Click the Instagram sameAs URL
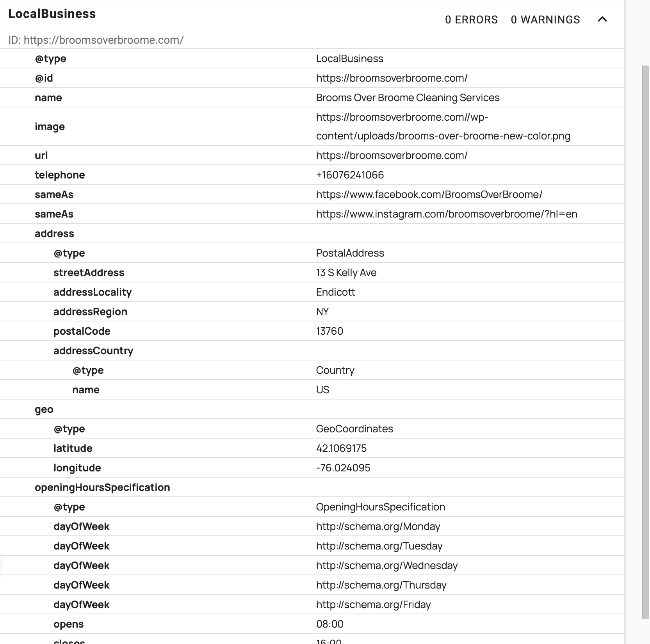The height and width of the screenshot is (644, 650). 447,214
